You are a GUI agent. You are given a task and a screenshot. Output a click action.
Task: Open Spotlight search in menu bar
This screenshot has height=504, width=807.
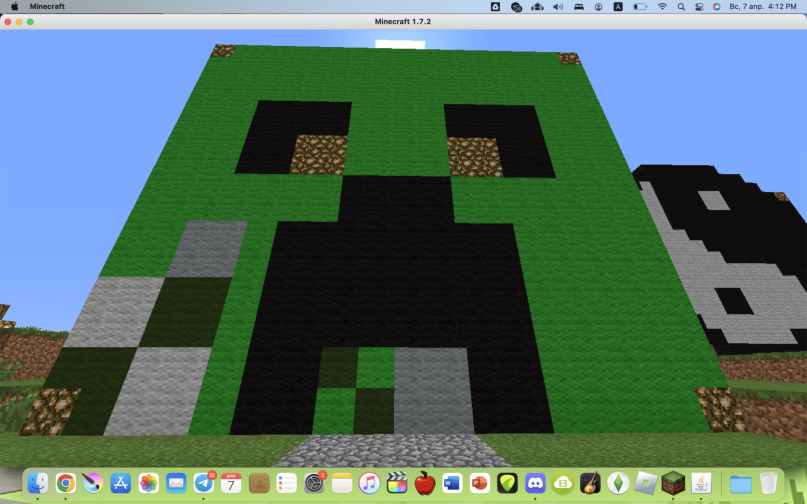[x=681, y=6]
